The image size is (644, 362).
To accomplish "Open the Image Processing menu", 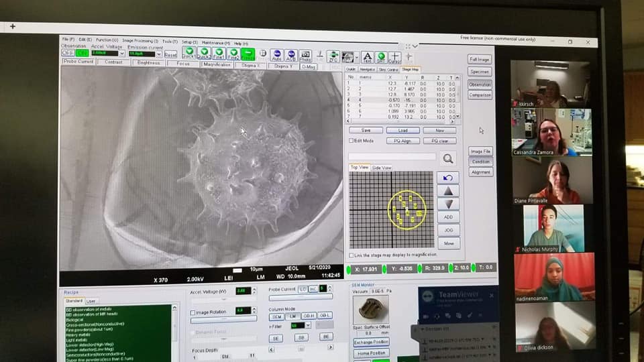I will [x=140, y=41].
